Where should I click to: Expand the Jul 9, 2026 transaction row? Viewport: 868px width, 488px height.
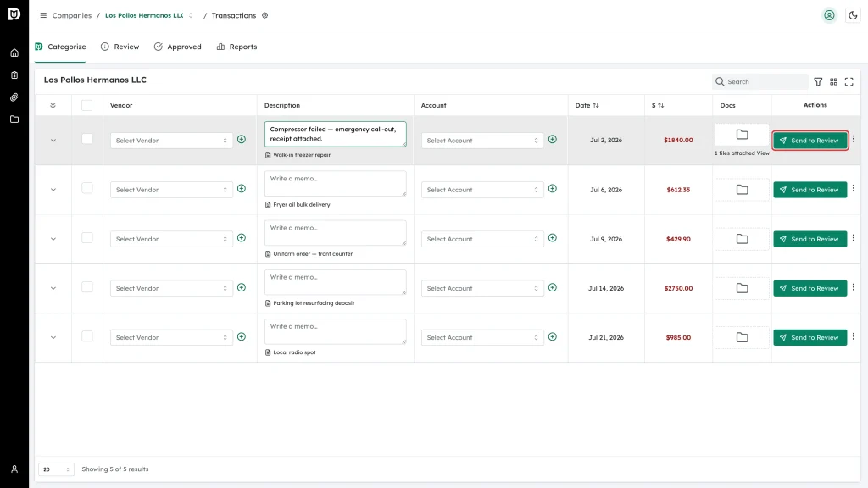(x=53, y=239)
